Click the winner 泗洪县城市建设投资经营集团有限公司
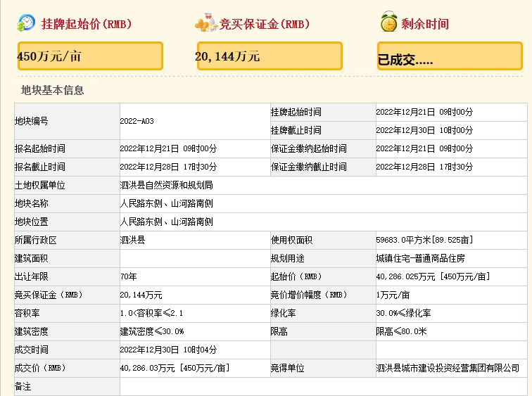The image size is (532, 396). [448, 368]
